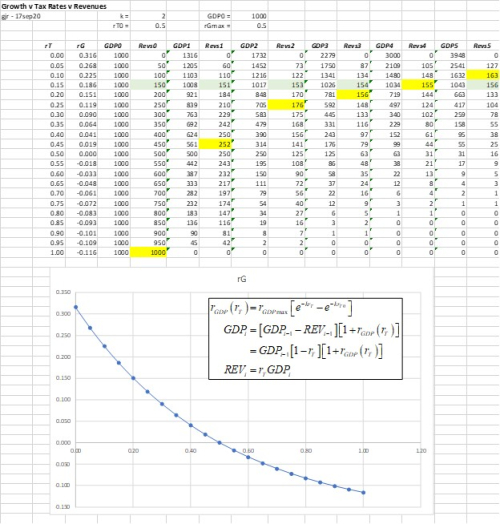The height and width of the screenshot is (524, 500).
Task: Select the chart title "rG"
Action: [x=241, y=279]
